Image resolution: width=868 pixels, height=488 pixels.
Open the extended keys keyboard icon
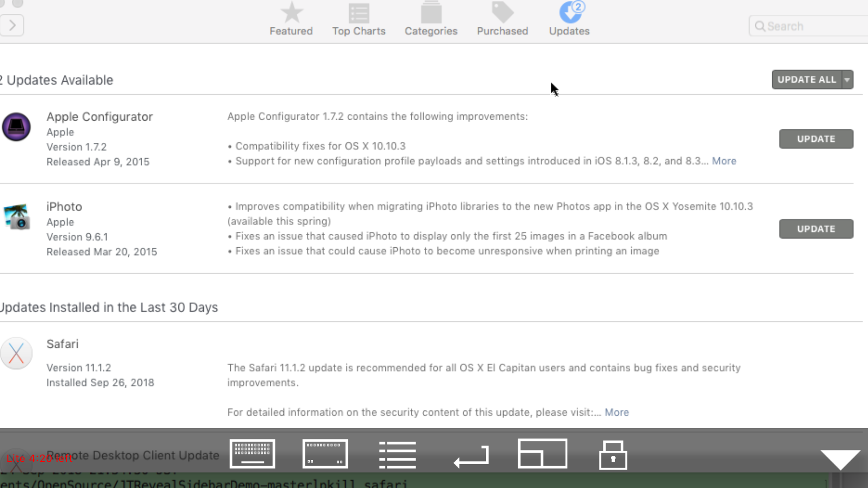pos(325,454)
